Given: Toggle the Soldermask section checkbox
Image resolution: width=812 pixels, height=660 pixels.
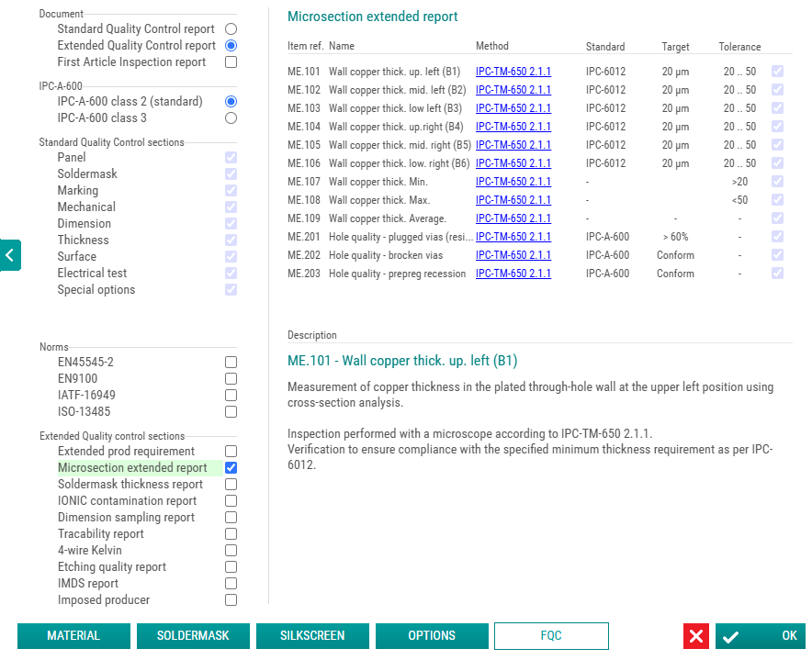Looking at the screenshot, I should pos(231,173).
